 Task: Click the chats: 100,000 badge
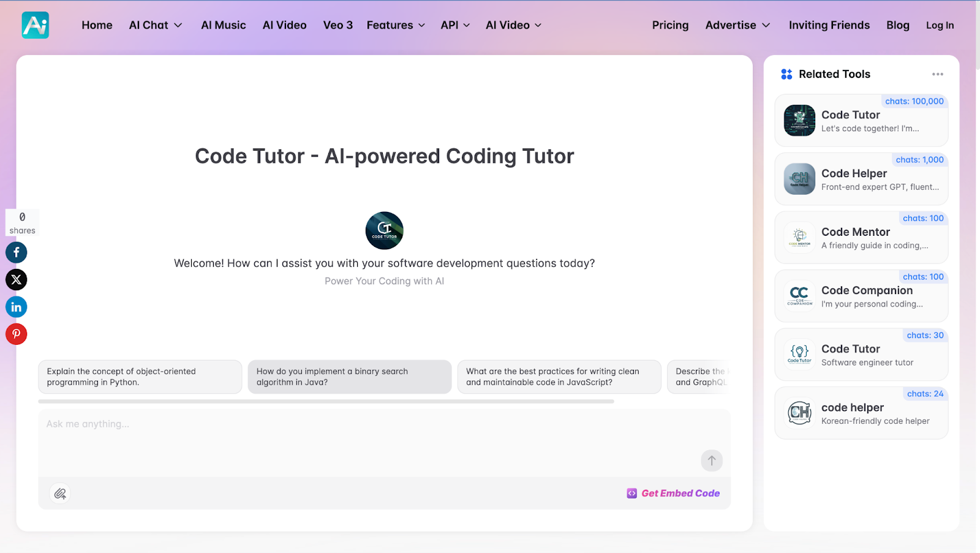click(x=914, y=101)
